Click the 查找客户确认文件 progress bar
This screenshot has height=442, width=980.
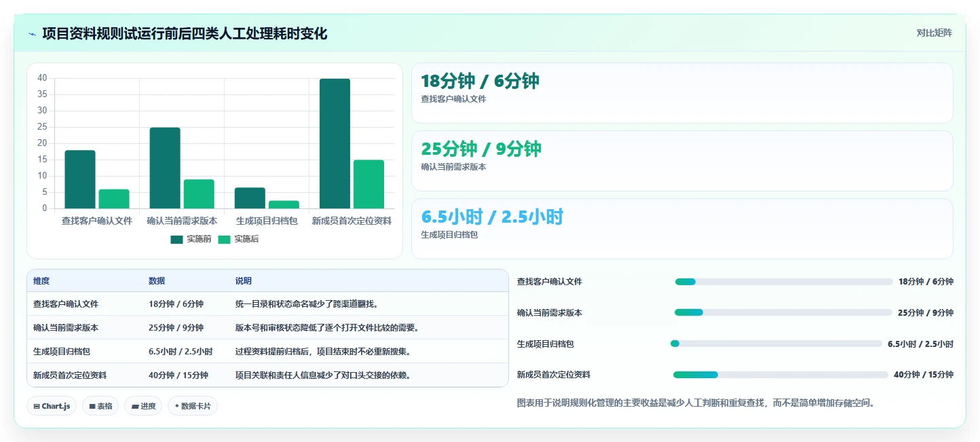(784, 282)
